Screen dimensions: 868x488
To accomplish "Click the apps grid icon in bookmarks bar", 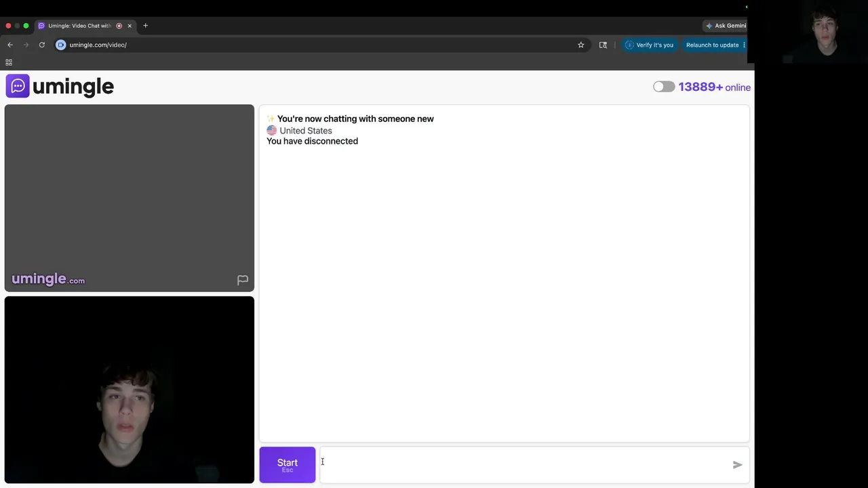I will click(x=9, y=62).
